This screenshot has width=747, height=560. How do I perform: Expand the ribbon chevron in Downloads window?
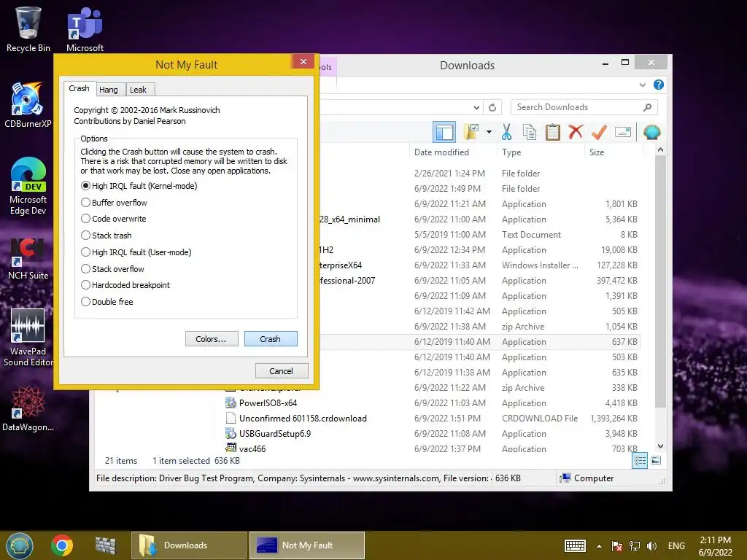point(642,85)
